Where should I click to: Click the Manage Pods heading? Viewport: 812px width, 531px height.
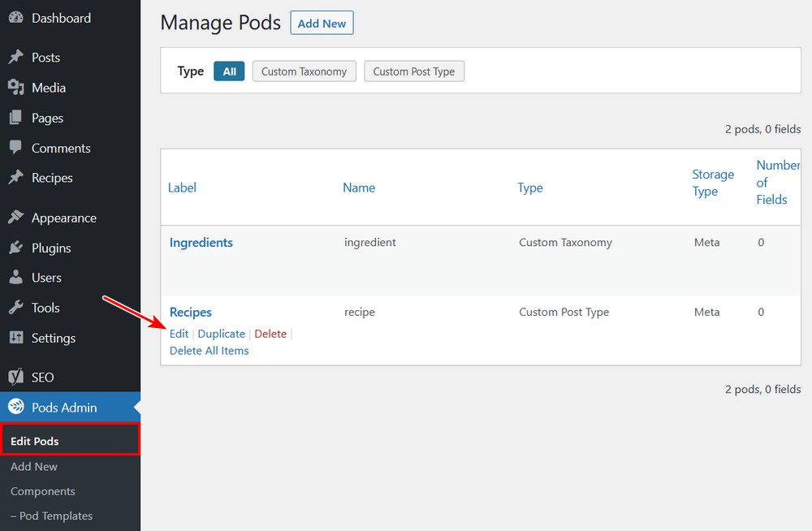pyautogui.click(x=221, y=23)
